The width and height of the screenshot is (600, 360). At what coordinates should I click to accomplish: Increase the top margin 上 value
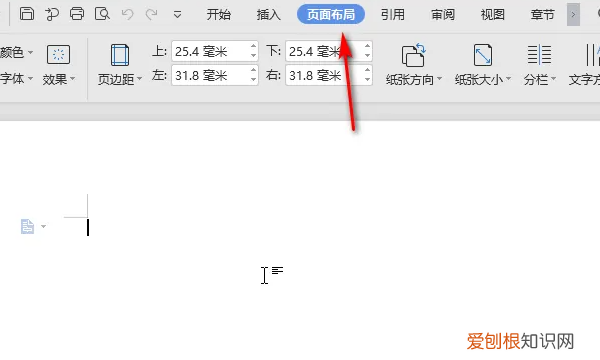[x=253, y=46]
